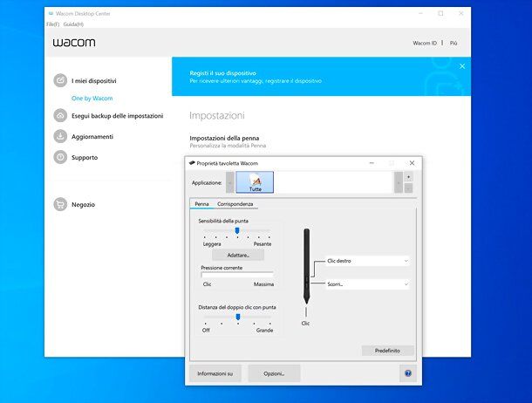Click the Supporto icon
Screen dimensions: 532x403
(60, 157)
